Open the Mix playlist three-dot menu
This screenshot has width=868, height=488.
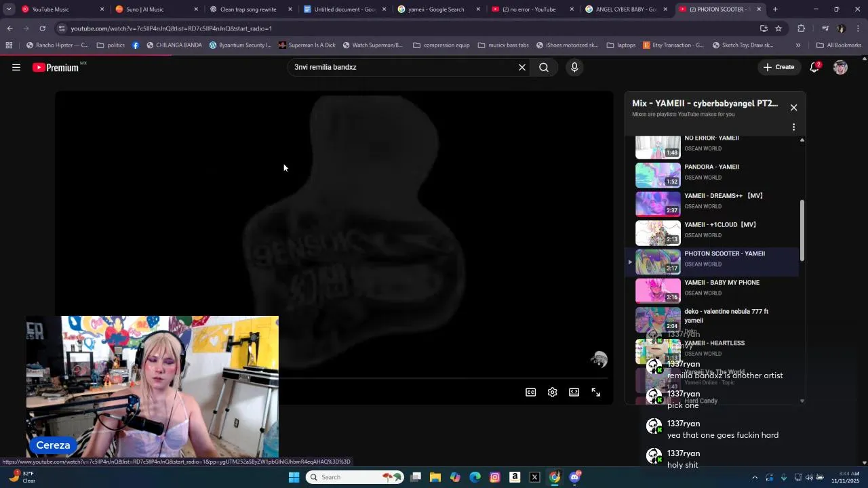coord(793,127)
